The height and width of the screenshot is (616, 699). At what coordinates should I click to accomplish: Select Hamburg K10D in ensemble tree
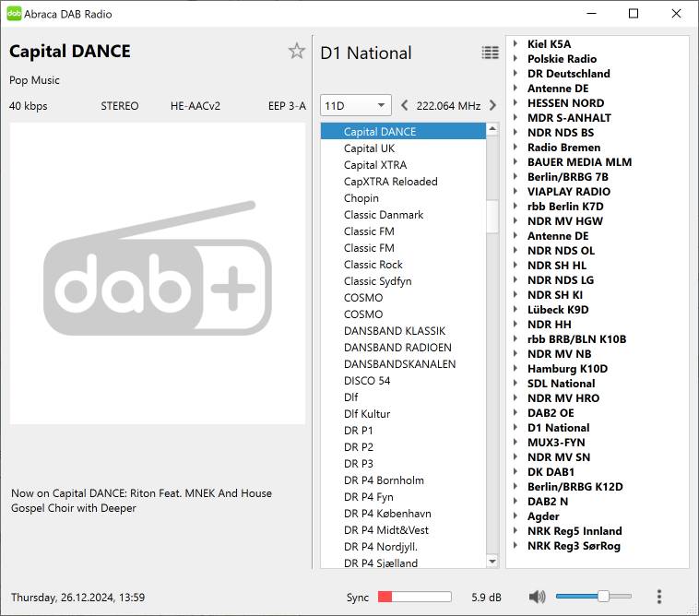[567, 369]
